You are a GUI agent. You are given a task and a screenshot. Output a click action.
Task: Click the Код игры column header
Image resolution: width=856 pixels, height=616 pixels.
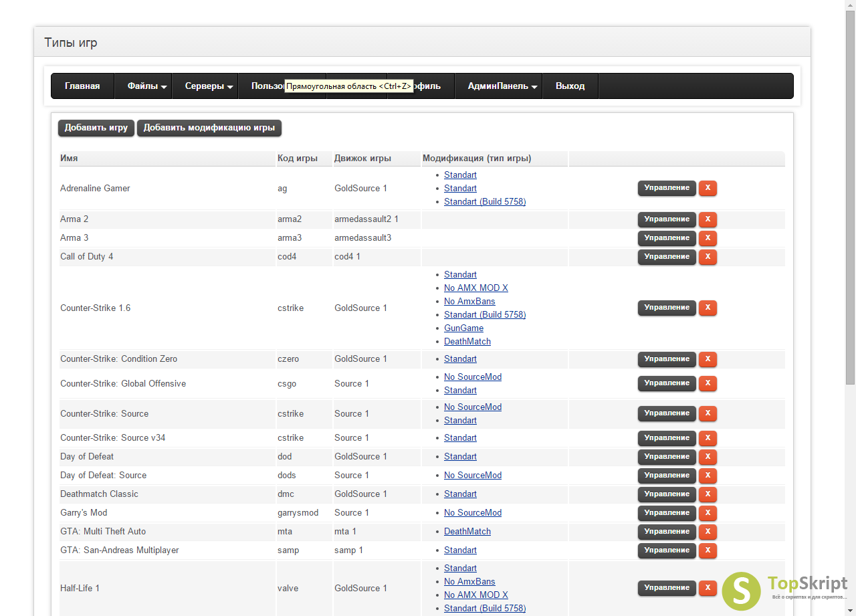click(304, 159)
